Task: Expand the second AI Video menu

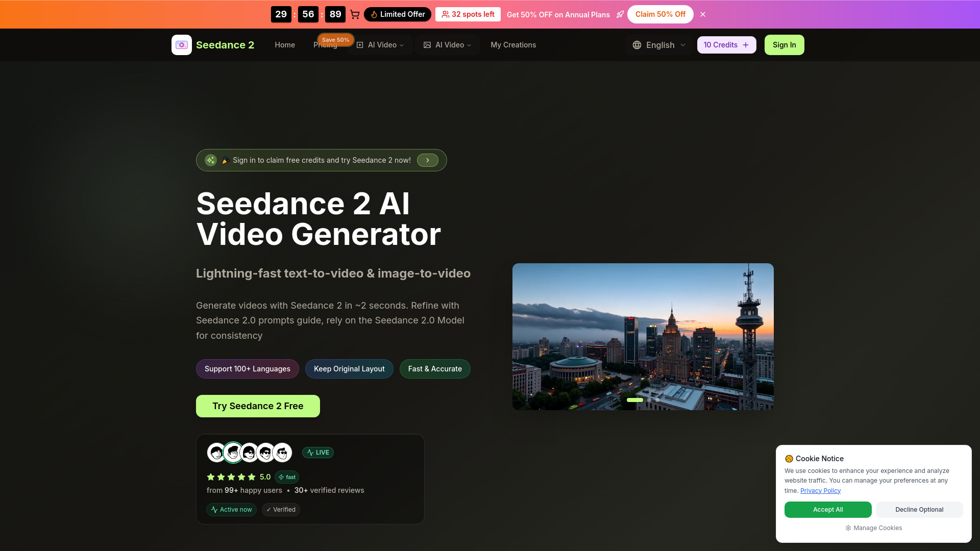Action: [x=448, y=45]
